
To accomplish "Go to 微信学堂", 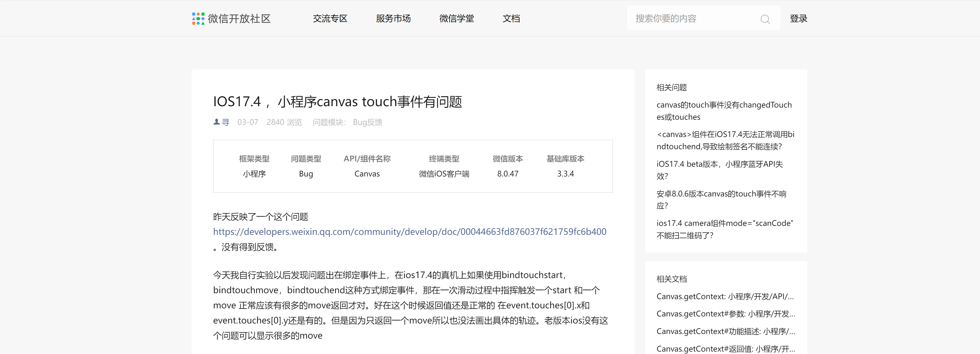I will pos(457,19).
